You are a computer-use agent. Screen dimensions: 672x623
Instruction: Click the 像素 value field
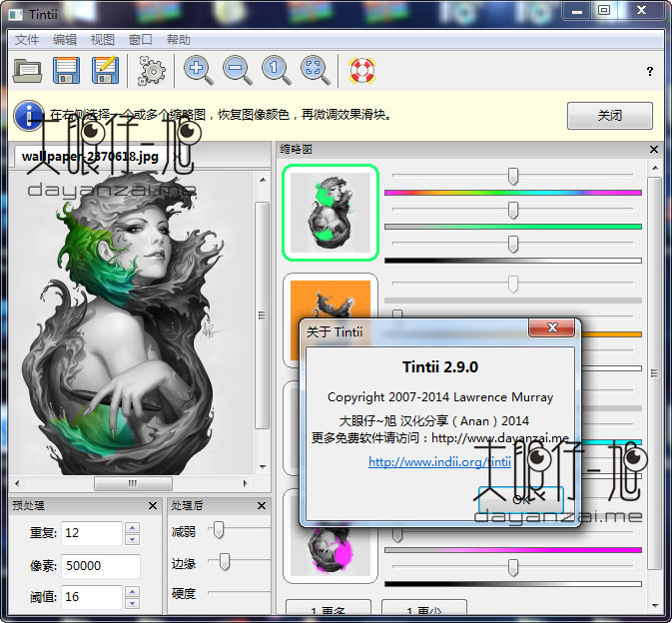[101, 565]
